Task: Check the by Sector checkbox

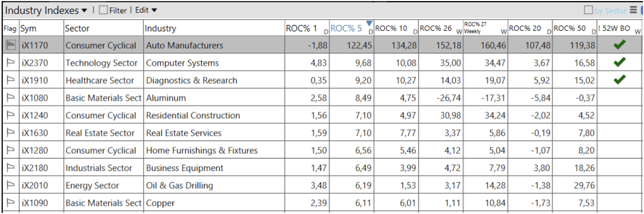Action: pyautogui.click(x=589, y=10)
